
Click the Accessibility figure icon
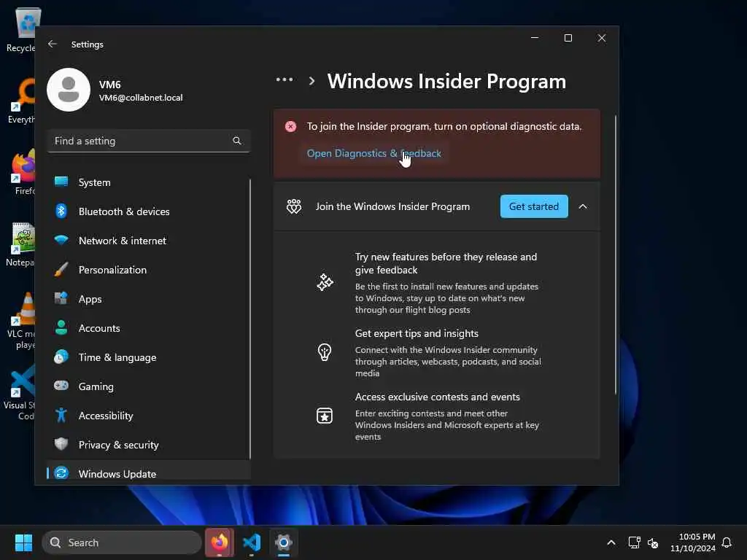(61, 415)
